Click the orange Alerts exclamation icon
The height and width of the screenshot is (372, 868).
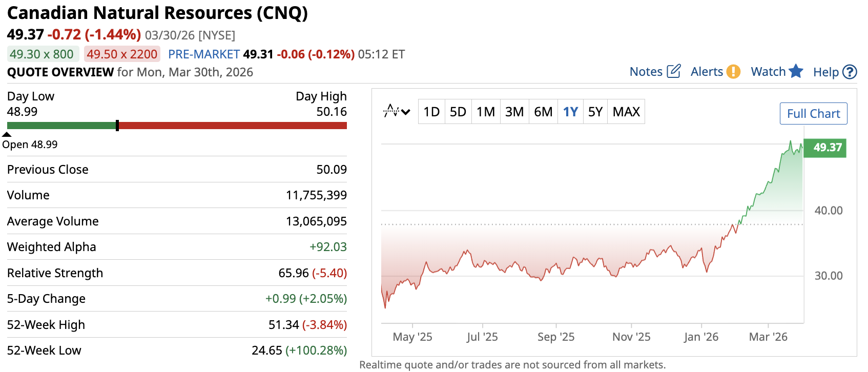[733, 71]
